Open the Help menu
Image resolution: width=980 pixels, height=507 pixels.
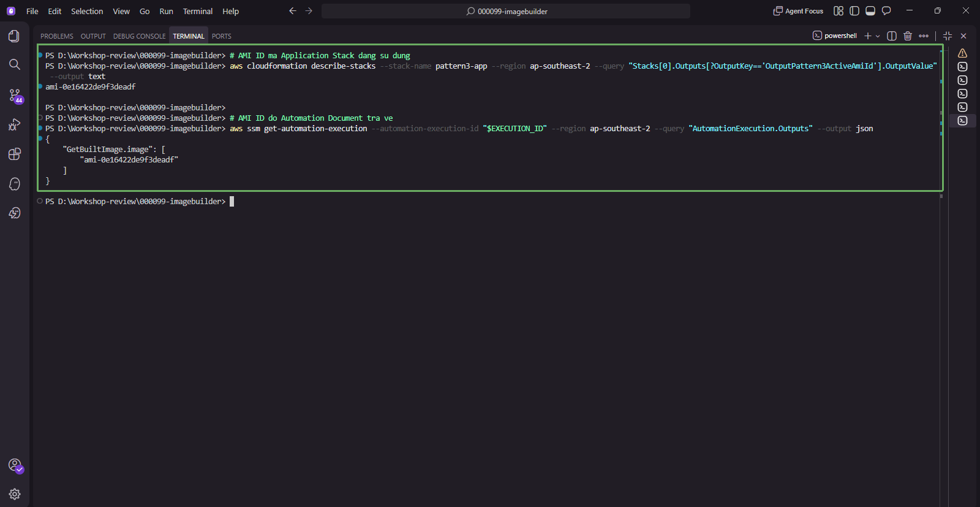[231, 11]
